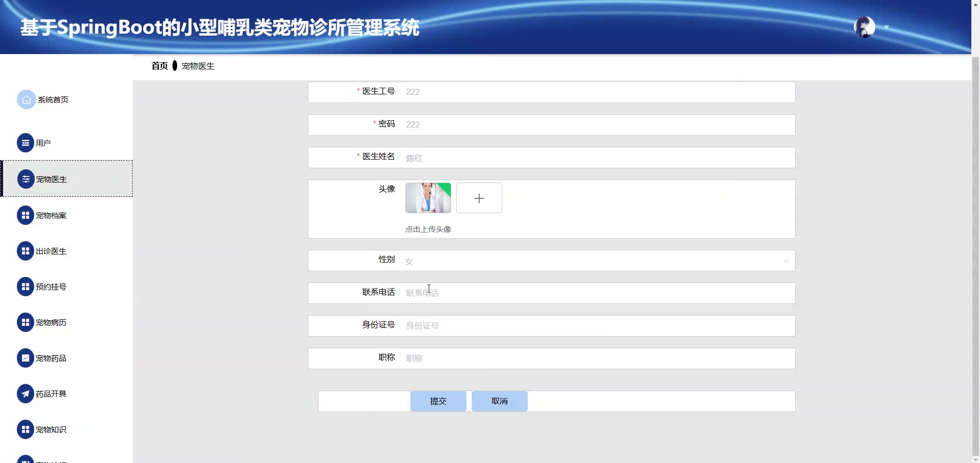Open 宠物药品 menu item

tap(66, 358)
